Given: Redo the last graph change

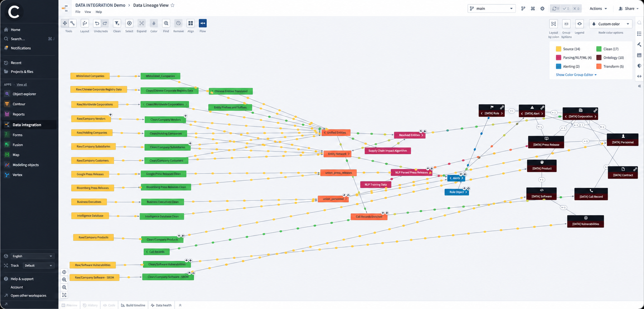Looking at the screenshot, I should pyautogui.click(x=105, y=23).
